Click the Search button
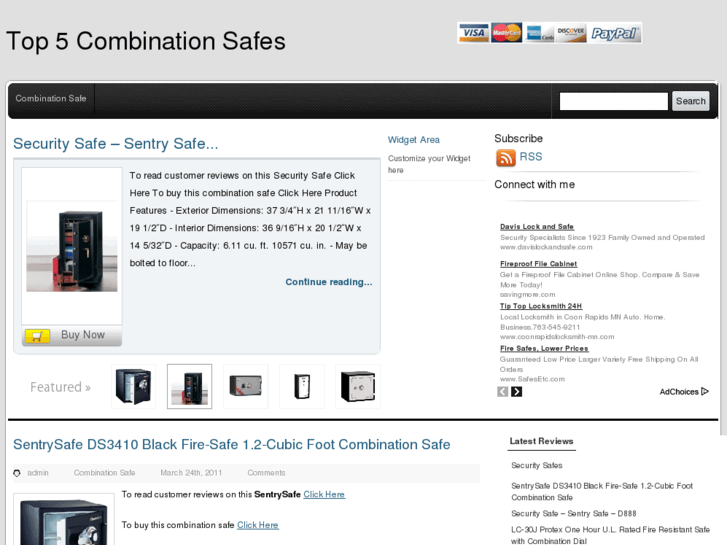This screenshot has width=727, height=545. (x=690, y=101)
